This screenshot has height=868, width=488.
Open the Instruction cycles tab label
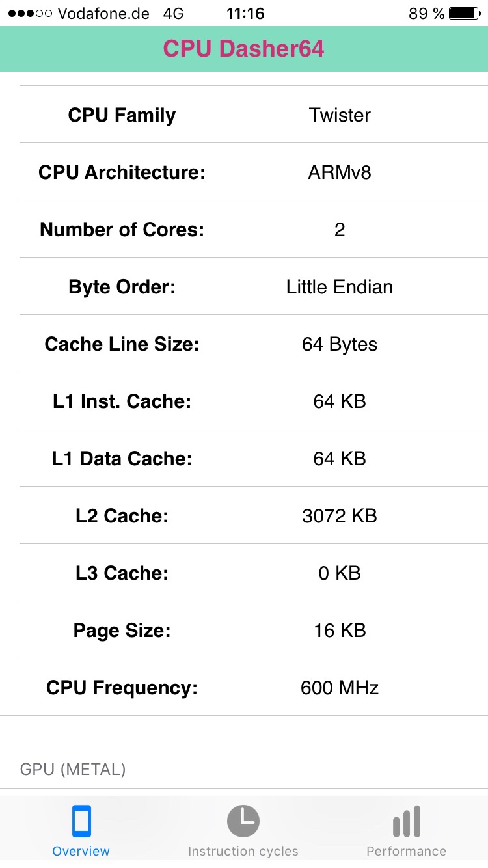[243, 851]
